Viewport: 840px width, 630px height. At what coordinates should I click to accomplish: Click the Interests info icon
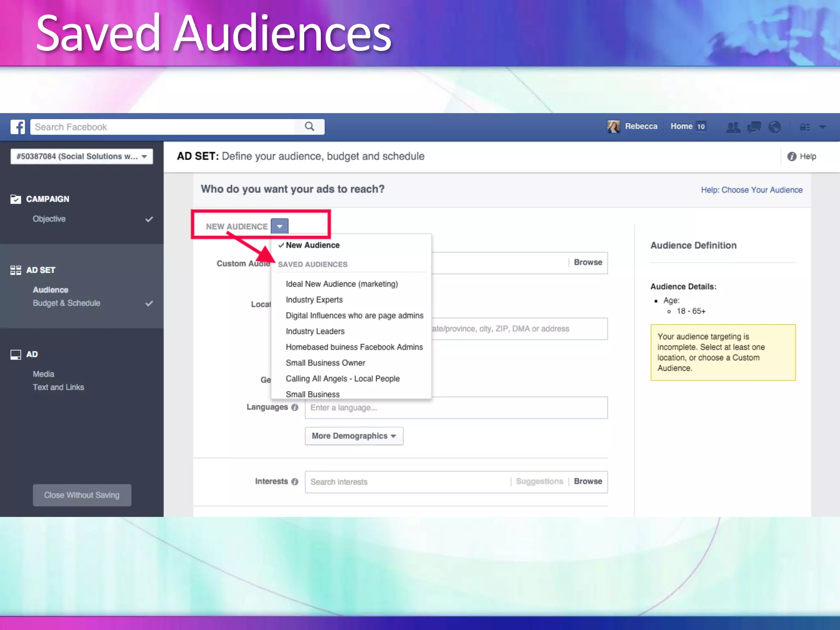click(x=295, y=482)
